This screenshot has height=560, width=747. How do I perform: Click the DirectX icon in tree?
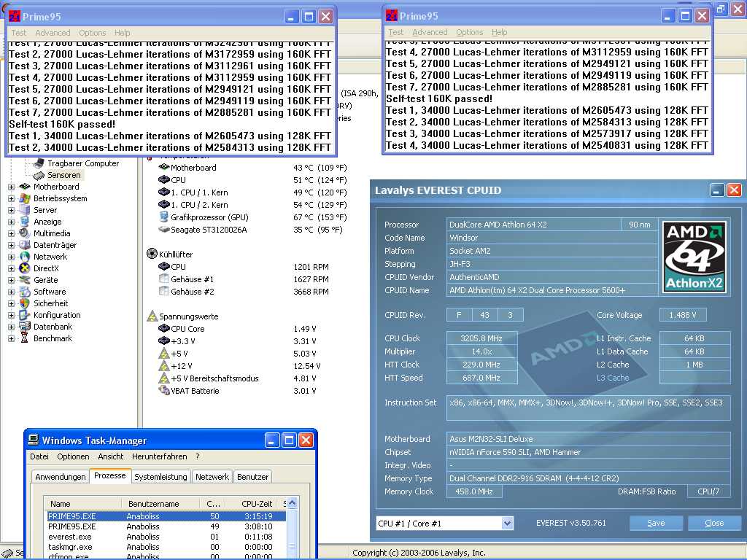pos(24,268)
